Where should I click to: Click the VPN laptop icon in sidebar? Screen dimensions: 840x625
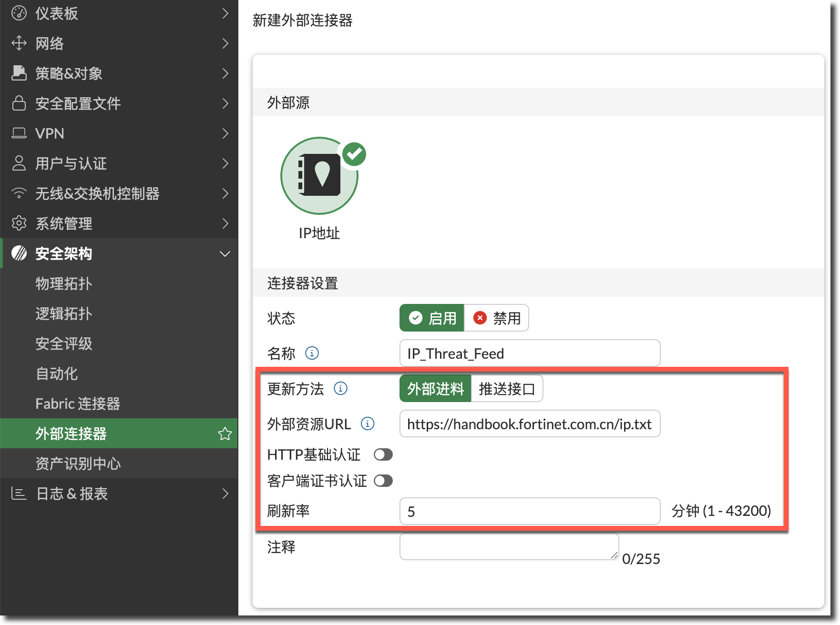pos(19,133)
